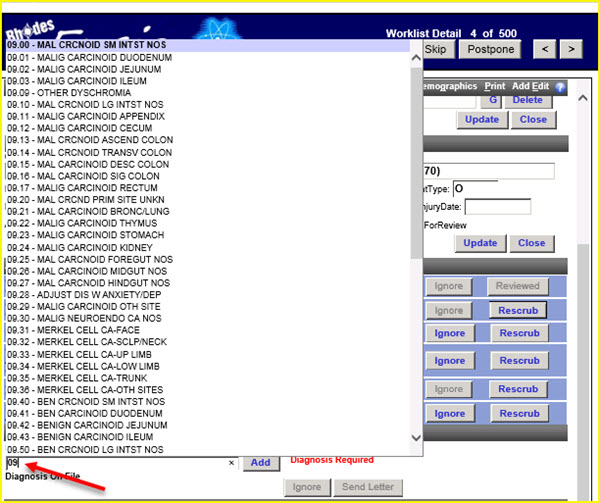This screenshot has width=600, height=503.
Task: Click the blue help question mark icon
Action: tap(560, 87)
